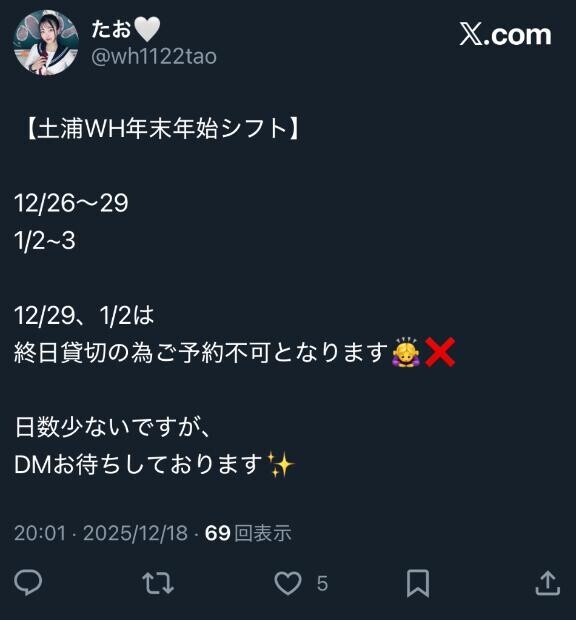Viewport: 576px width, 620px height.
Task: Open the reply comment icon
Action: tap(28, 582)
